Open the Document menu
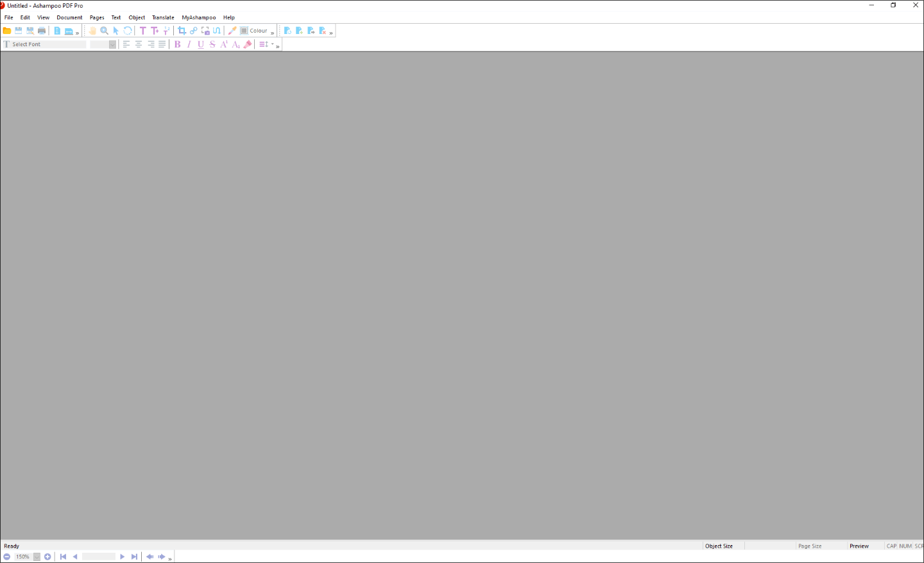The height and width of the screenshot is (563, 924). (x=69, y=17)
